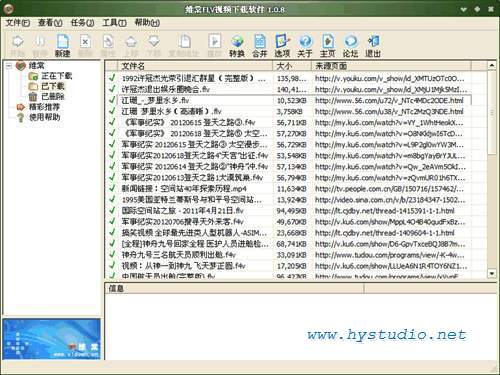Click the 退出 (Exit) toolbar icon
This screenshot has height=375, width=500.
(x=373, y=45)
